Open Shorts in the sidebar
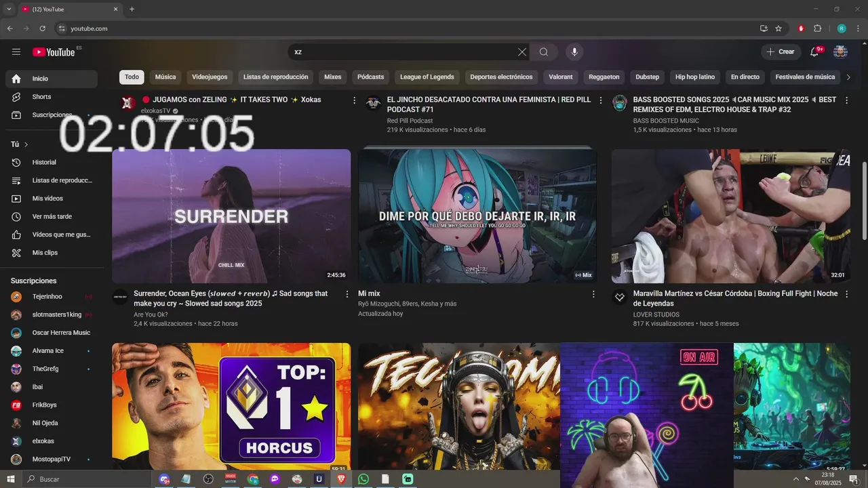Viewport: 868px width, 488px height. (x=51, y=97)
